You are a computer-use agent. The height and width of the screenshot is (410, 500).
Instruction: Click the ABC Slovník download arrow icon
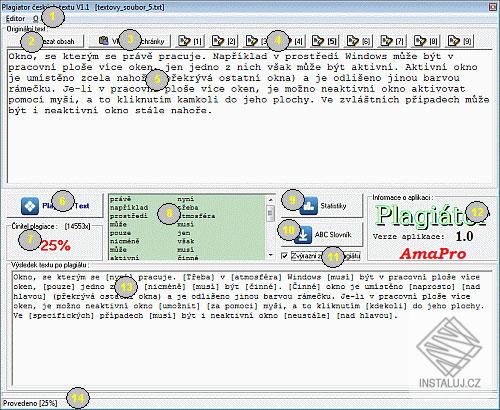click(303, 235)
